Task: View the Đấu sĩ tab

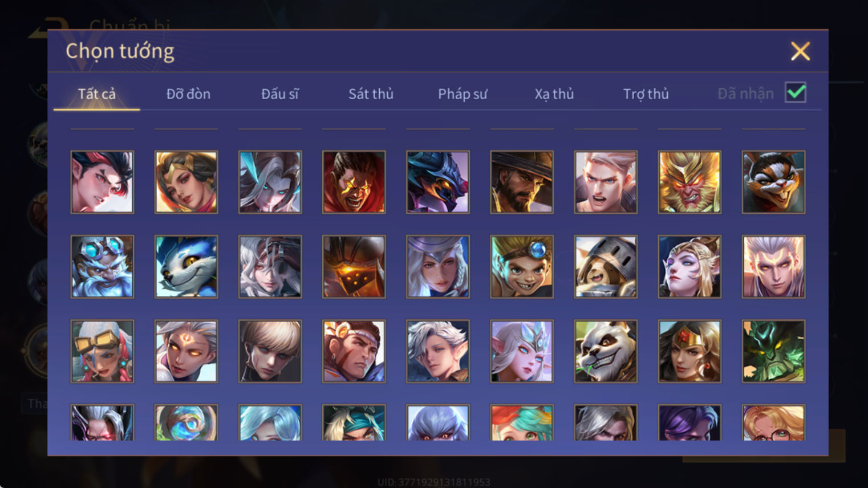Action: click(x=279, y=93)
